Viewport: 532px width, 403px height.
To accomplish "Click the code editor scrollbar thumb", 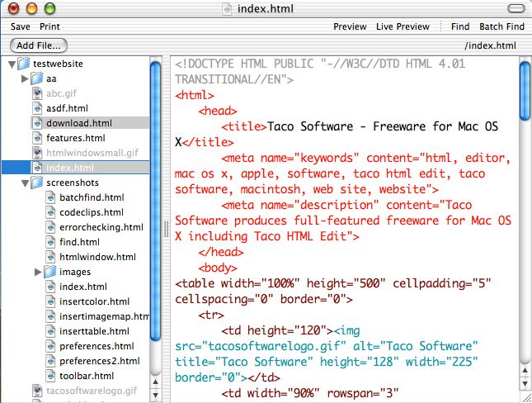I will pos(525,91).
